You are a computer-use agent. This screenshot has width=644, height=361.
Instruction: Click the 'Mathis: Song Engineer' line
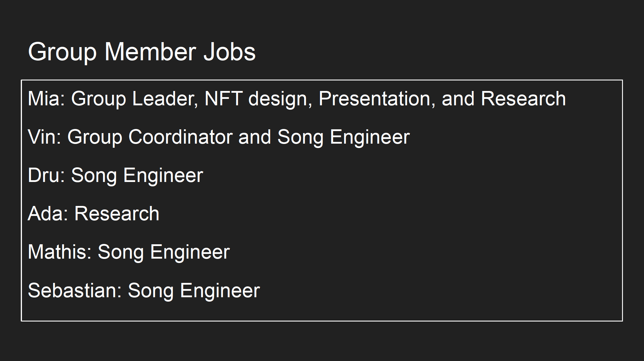coord(129,252)
